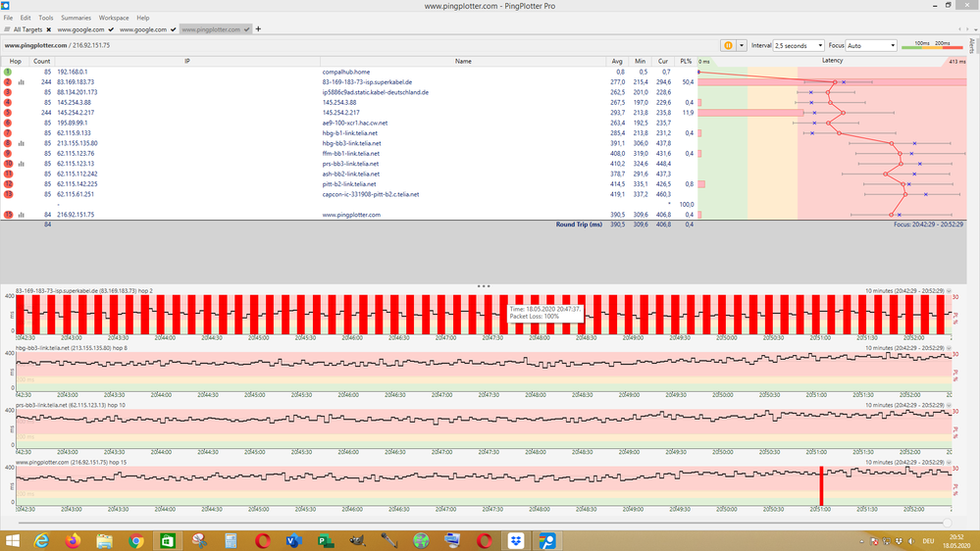Viewport: 980px width, 551px height.
Task: Select ae9-100-xcr1.hac.cw.net name cell
Action: pyautogui.click(x=354, y=124)
